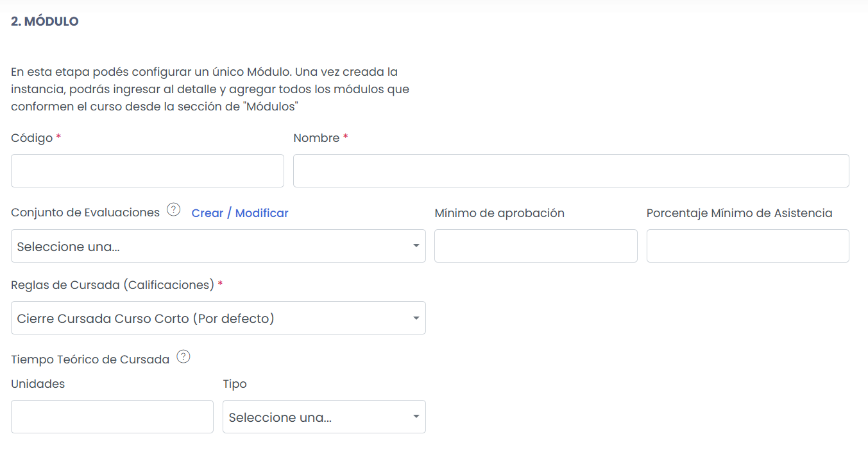Click the help icon beside Conjunto de Evaluaciones
Screen dimensions: 868x452
coord(173,210)
